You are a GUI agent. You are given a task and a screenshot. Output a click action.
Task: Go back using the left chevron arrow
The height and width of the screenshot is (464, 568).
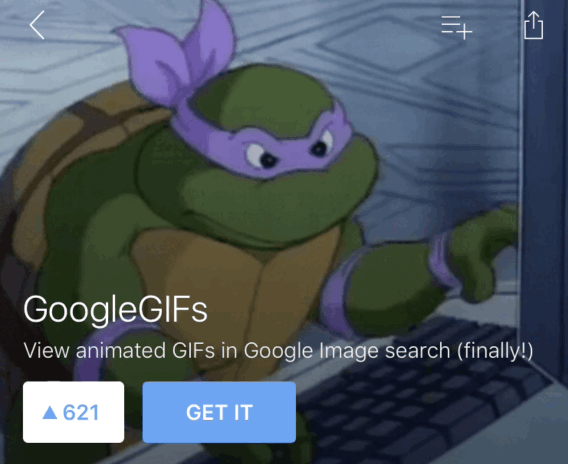coord(37,25)
